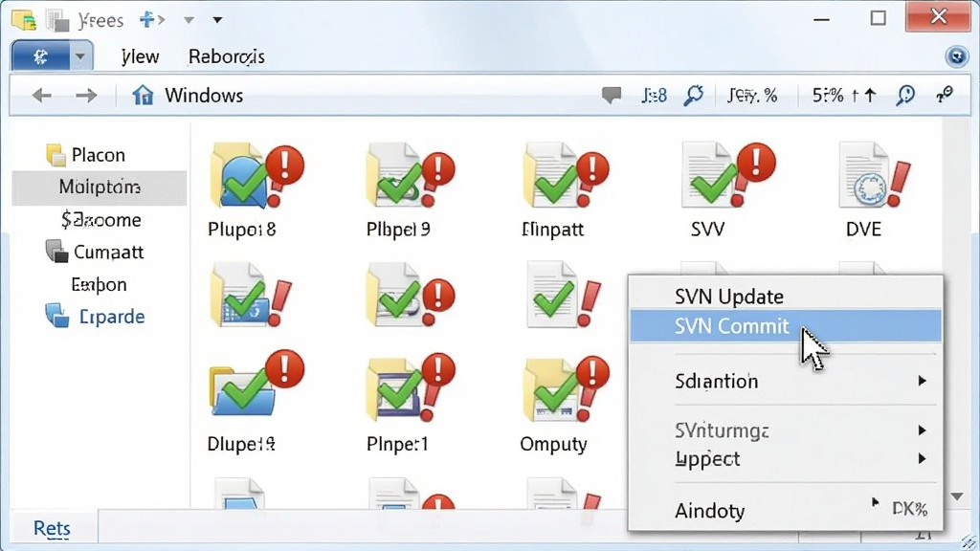Open dropdown arrow beside blue file button
This screenshot has height=551, width=980.
click(x=80, y=56)
